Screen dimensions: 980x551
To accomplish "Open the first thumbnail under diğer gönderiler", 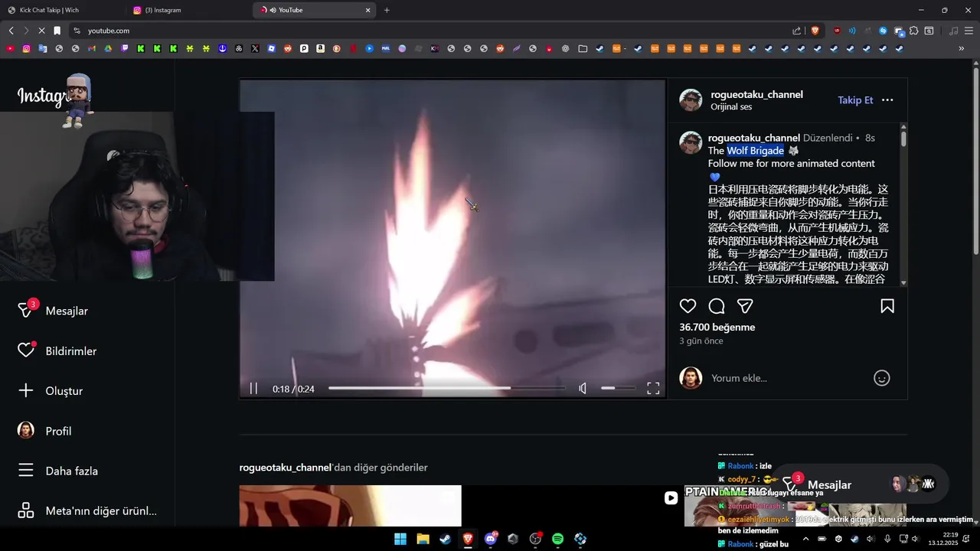I will tap(350, 506).
